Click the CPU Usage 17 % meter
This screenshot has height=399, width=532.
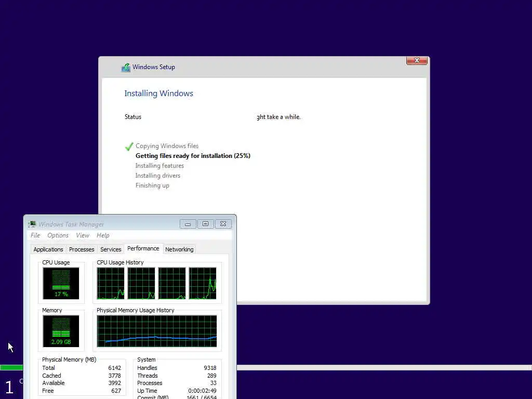(61, 283)
